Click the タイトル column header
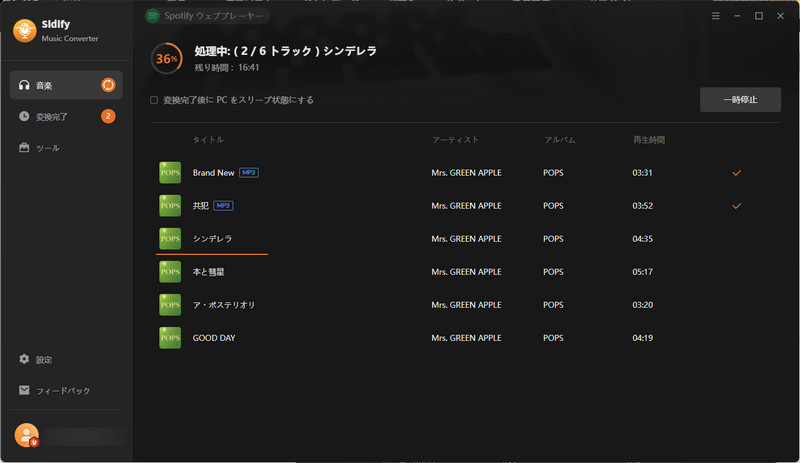 (208, 139)
